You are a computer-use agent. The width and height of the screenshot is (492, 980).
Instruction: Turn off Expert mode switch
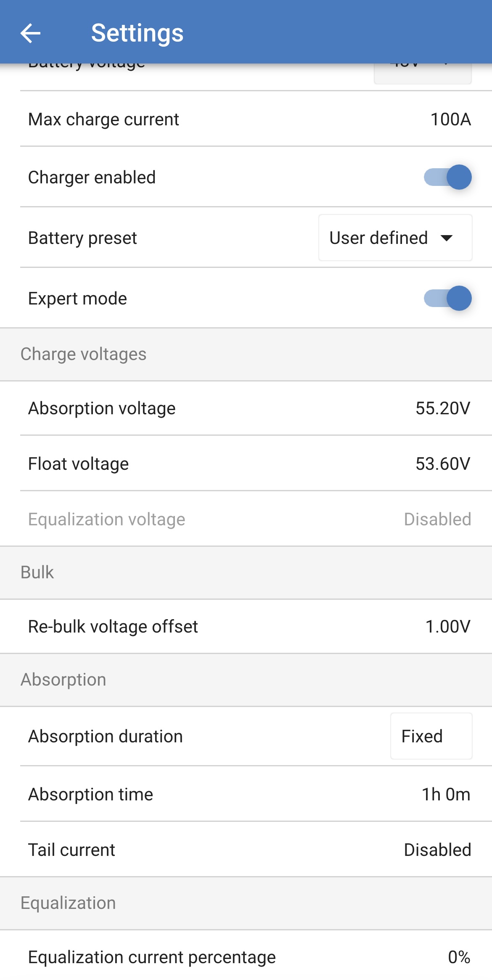(x=447, y=298)
